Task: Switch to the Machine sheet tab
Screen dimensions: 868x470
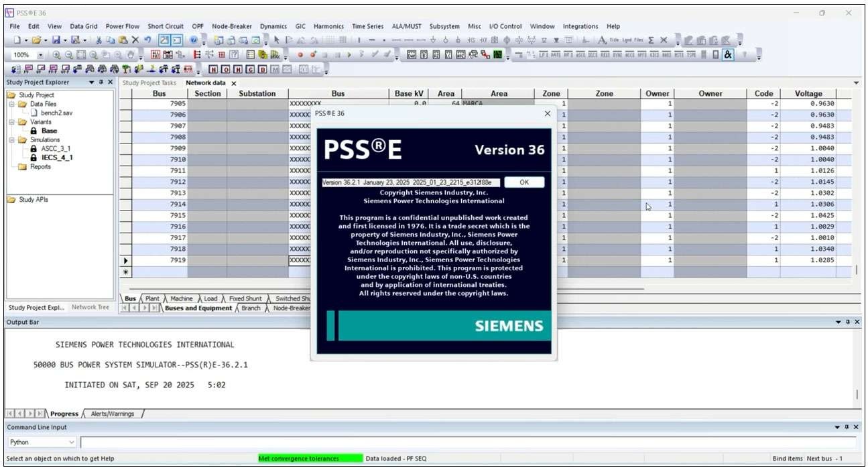Action: click(x=181, y=298)
